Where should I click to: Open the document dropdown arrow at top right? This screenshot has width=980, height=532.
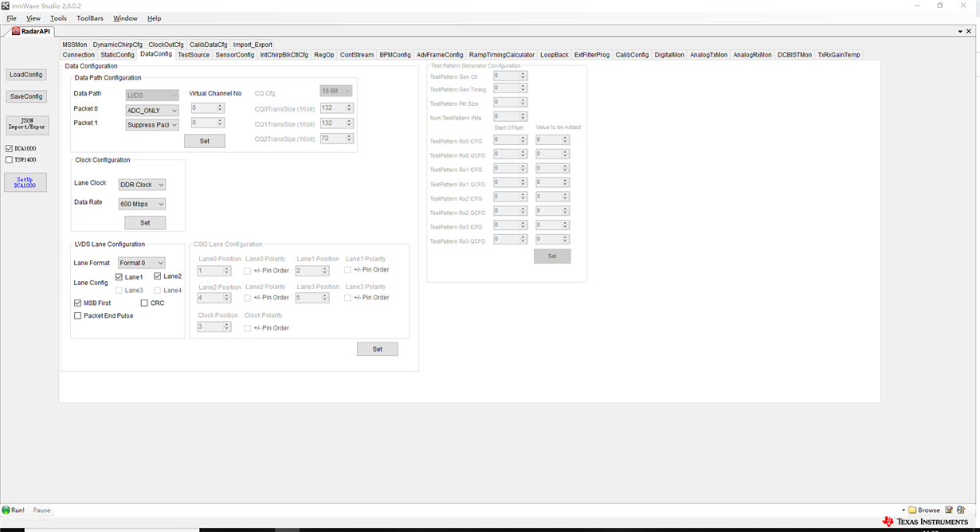[960, 31]
